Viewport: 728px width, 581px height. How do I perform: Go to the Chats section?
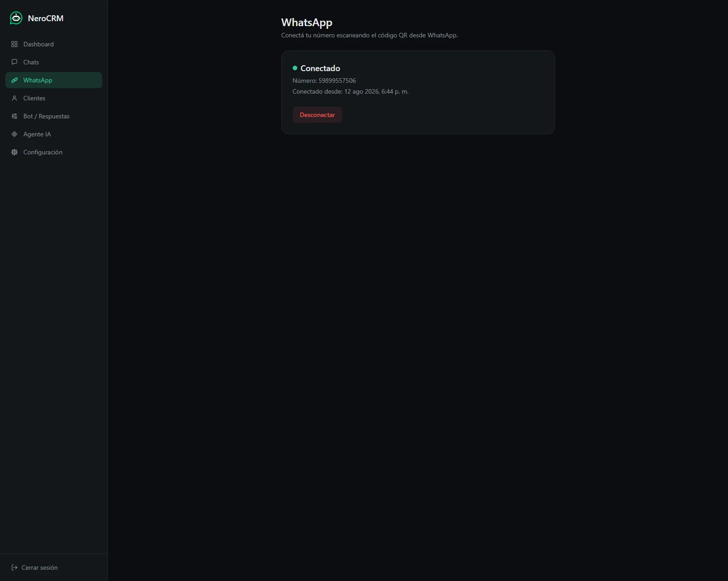54,62
